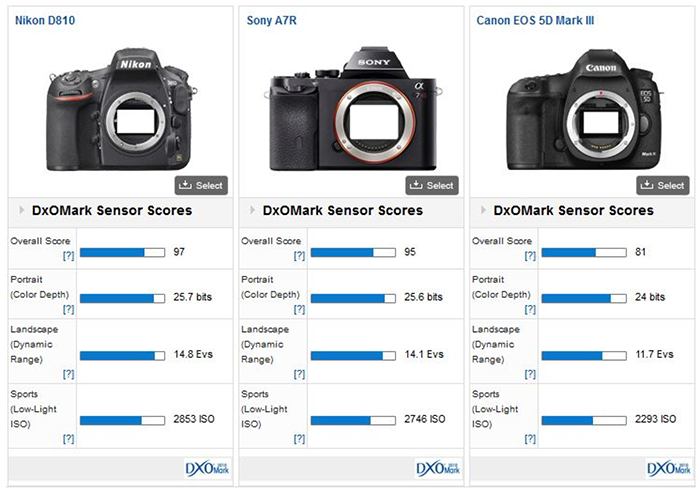Click the 2746 ISO value for Sony A7R

[x=425, y=419]
